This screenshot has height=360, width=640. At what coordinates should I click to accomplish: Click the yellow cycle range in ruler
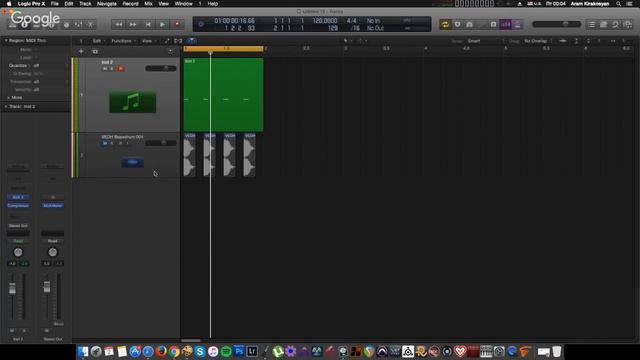tap(224, 49)
